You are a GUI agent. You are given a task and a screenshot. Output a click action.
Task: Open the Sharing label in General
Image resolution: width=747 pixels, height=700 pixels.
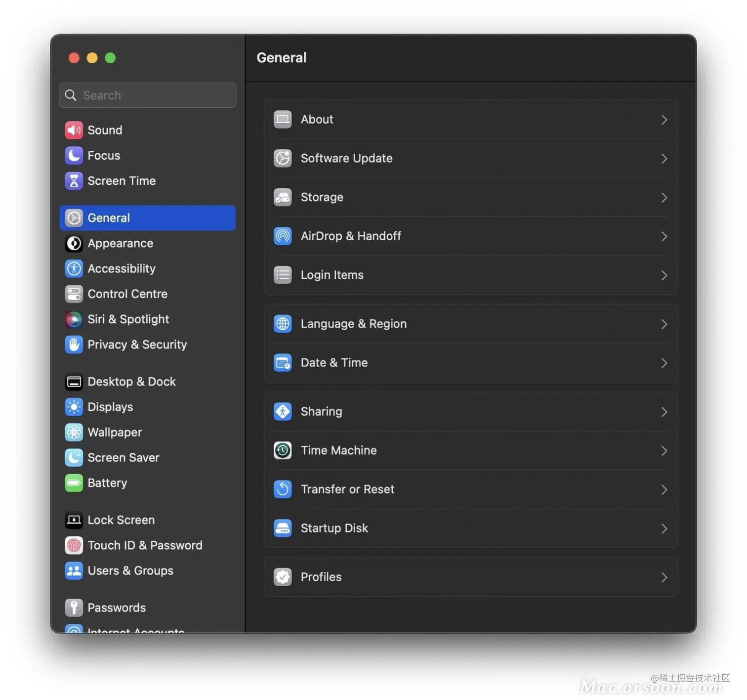pyautogui.click(x=322, y=412)
